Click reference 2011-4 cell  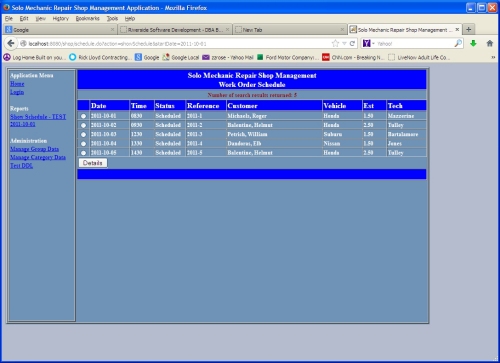206,144
